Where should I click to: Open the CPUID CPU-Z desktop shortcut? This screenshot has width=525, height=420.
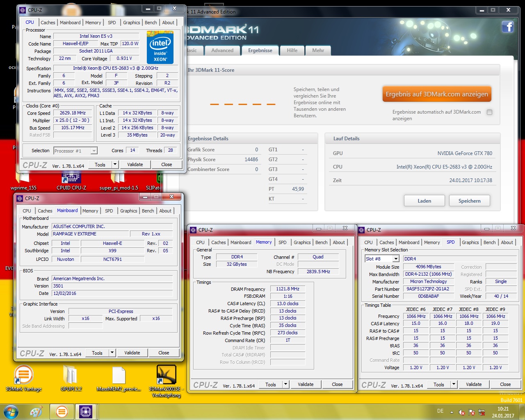pos(71,180)
